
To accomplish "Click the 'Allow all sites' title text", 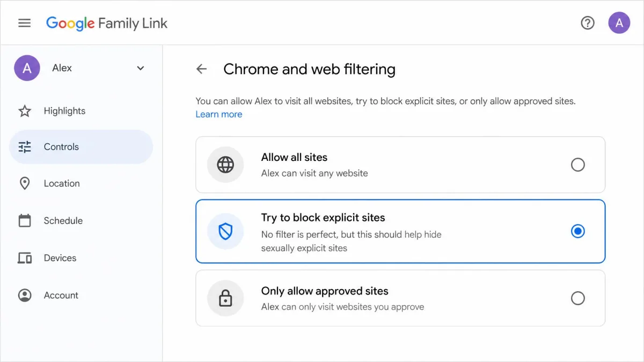I will point(294,157).
